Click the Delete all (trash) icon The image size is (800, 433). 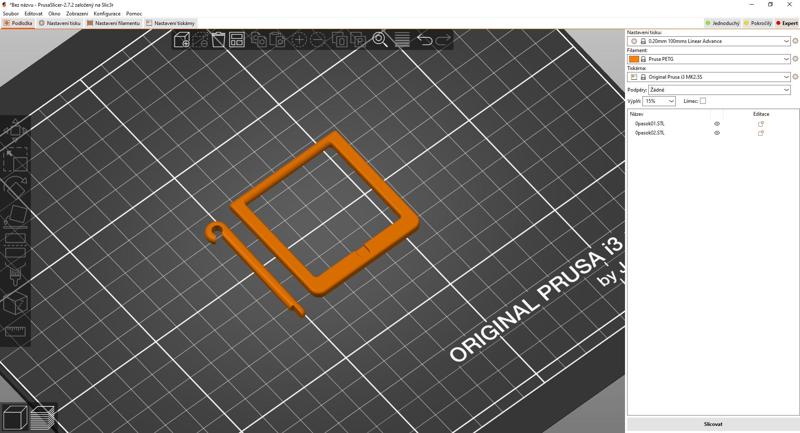click(218, 40)
